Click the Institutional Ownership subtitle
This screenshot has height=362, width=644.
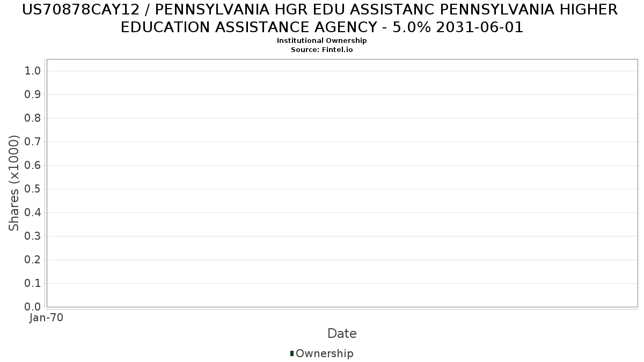pyautogui.click(x=322, y=40)
